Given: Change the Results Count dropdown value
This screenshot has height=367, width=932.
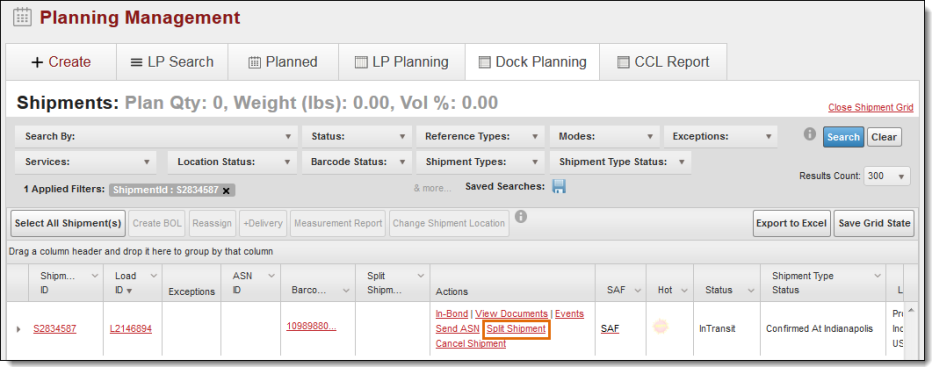Looking at the screenshot, I should click(887, 176).
